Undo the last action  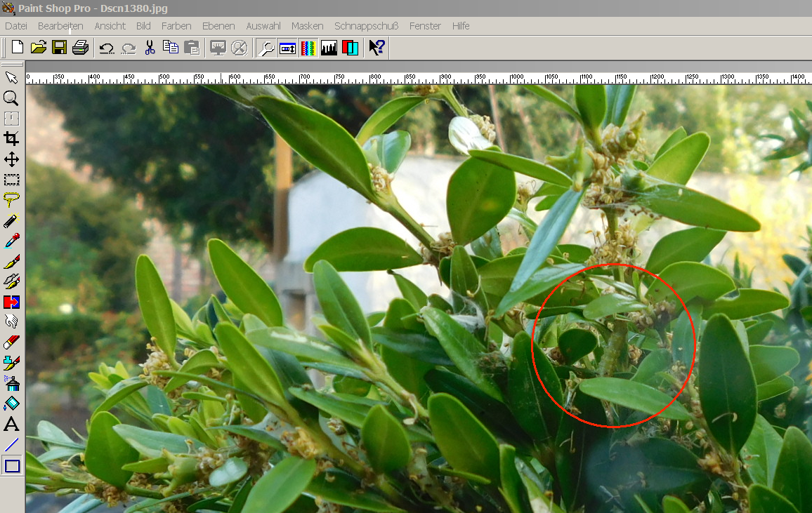(107, 48)
